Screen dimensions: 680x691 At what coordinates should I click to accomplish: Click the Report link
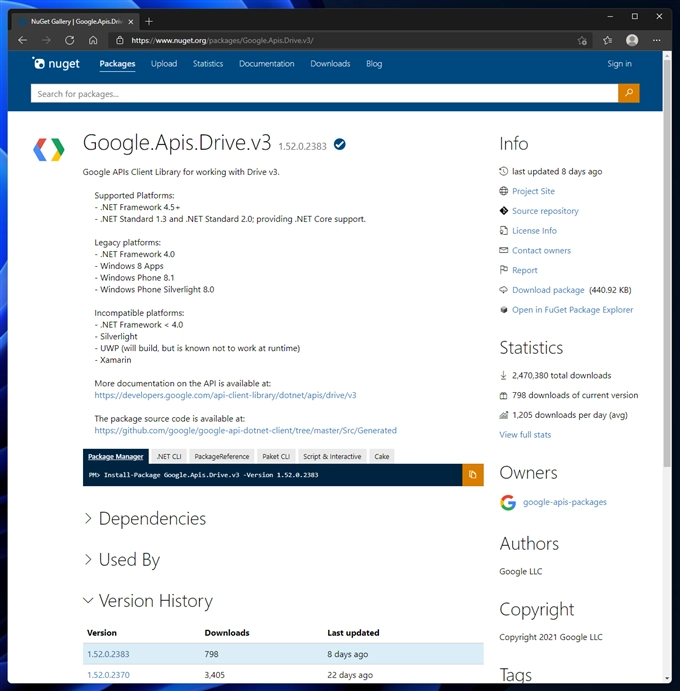(x=524, y=270)
